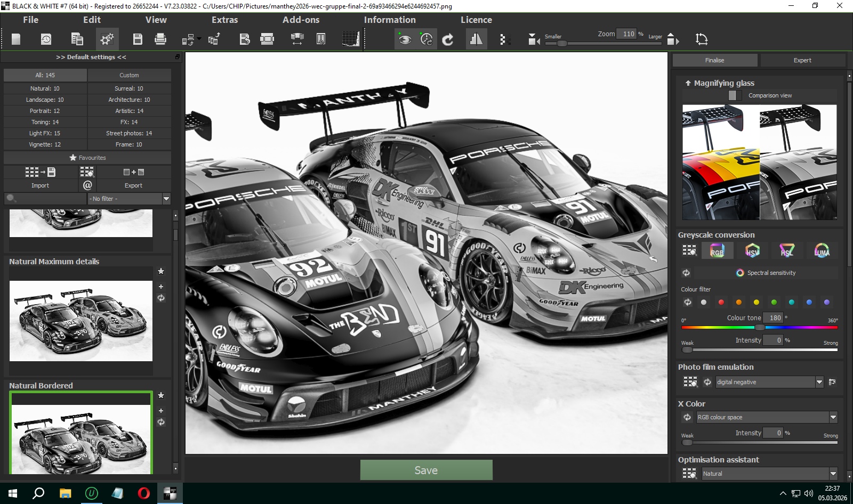Click the floppy disk save icon
The image size is (853, 504).
point(138,39)
